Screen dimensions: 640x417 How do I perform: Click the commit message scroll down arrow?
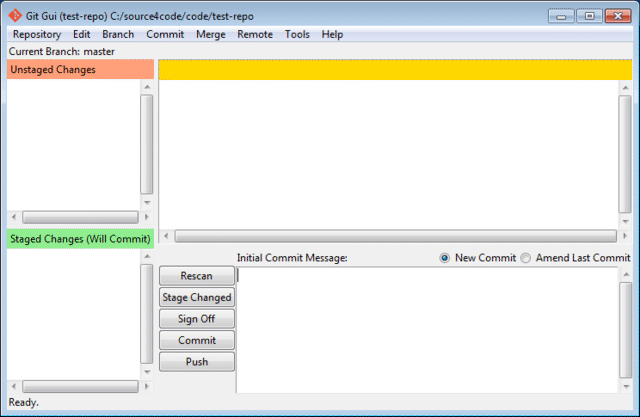click(626, 386)
